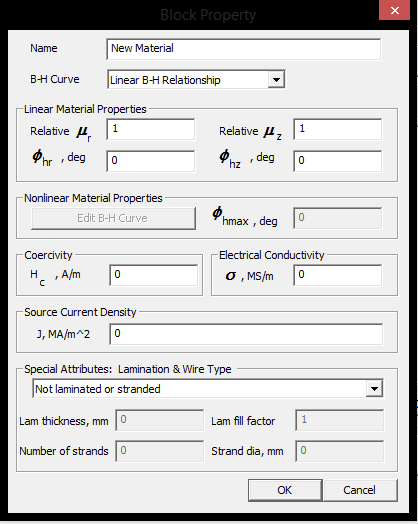Select the Electrical Conductivity sigma field
The height and width of the screenshot is (524, 418).
[337, 275]
